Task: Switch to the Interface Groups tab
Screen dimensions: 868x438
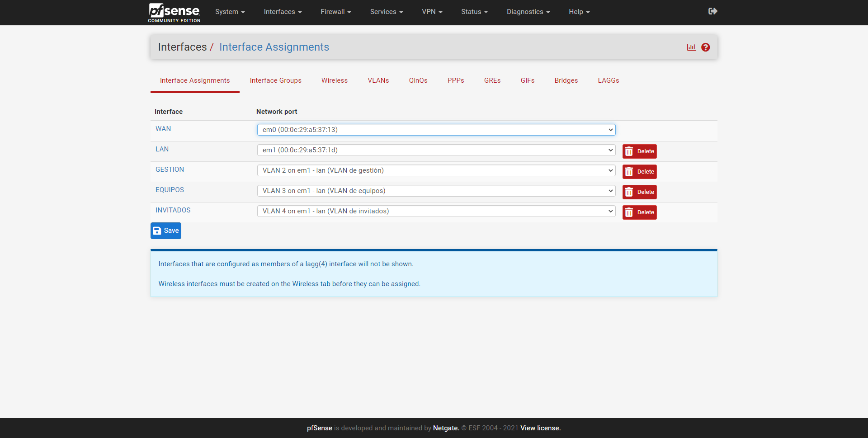Action: (x=276, y=80)
